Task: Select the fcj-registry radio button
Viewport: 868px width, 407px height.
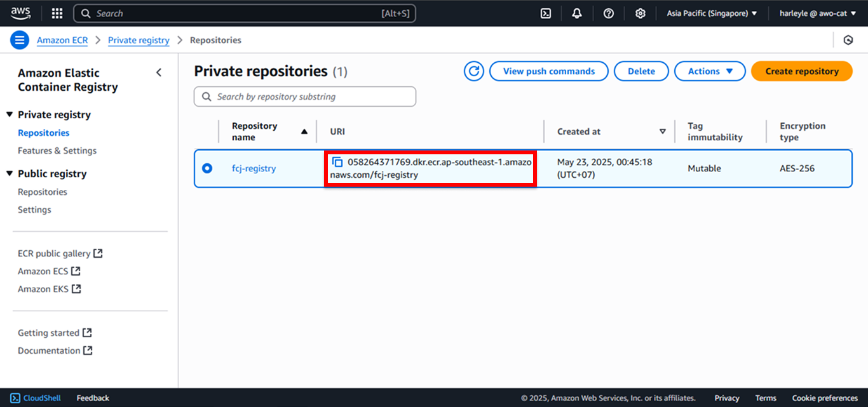Action: pyautogui.click(x=207, y=168)
